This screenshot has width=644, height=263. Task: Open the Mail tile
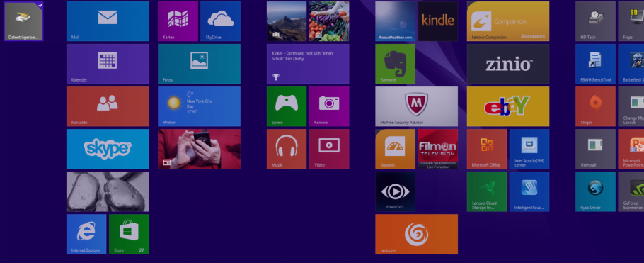point(108,21)
